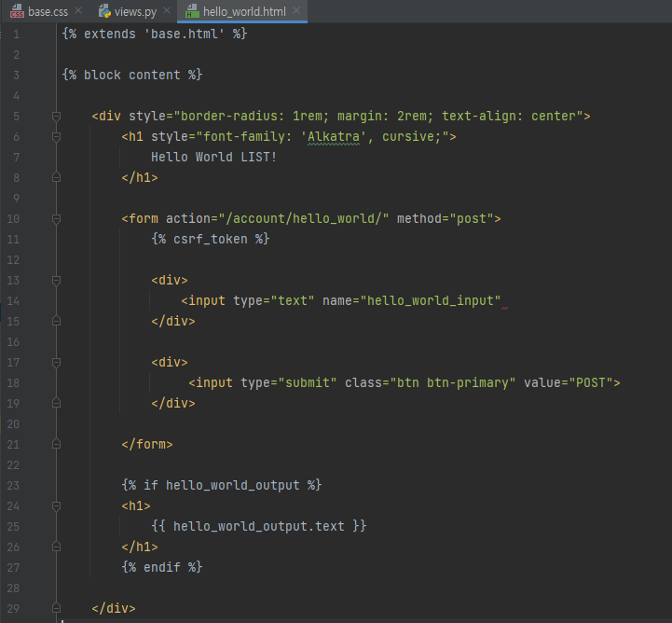Click the closing </h1> tag on line 26
Screen dimensions: 672x623
[x=140, y=547]
